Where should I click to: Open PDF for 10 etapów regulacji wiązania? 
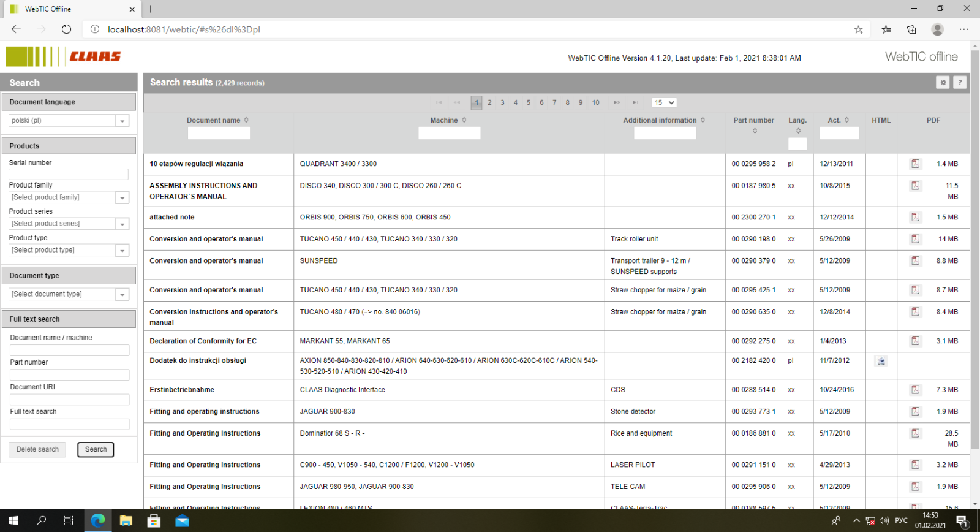pos(915,164)
